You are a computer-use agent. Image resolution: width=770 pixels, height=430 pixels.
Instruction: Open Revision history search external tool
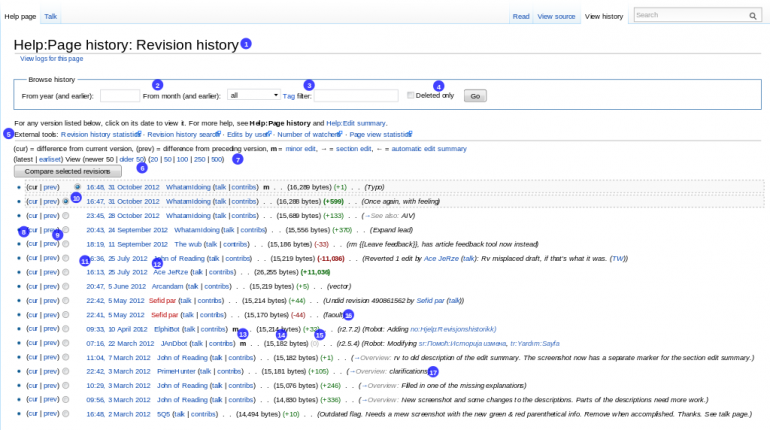tap(184, 134)
